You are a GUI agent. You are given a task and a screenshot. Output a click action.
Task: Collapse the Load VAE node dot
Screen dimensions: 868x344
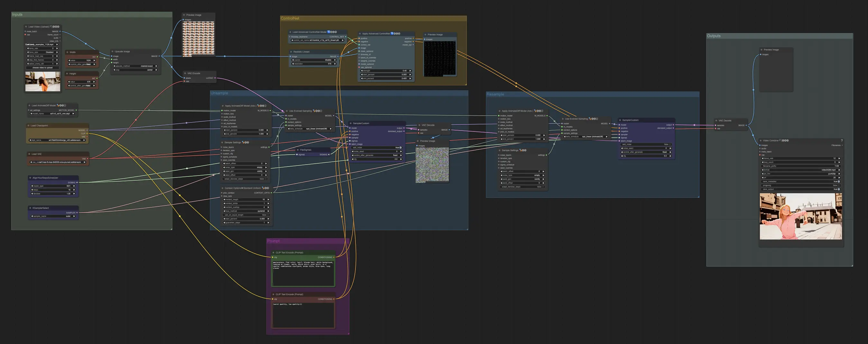(x=29, y=154)
